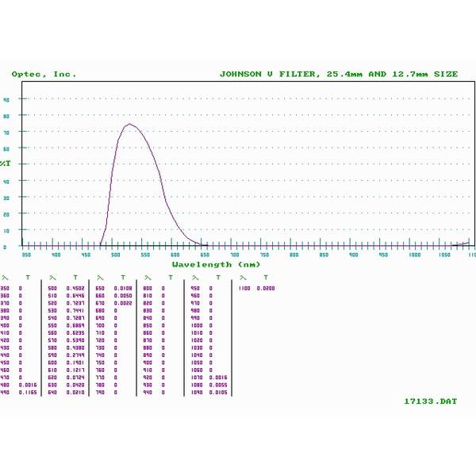Click the '17133.DAT' file name
This screenshot has height=476, width=476.
pyautogui.click(x=431, y=401)
